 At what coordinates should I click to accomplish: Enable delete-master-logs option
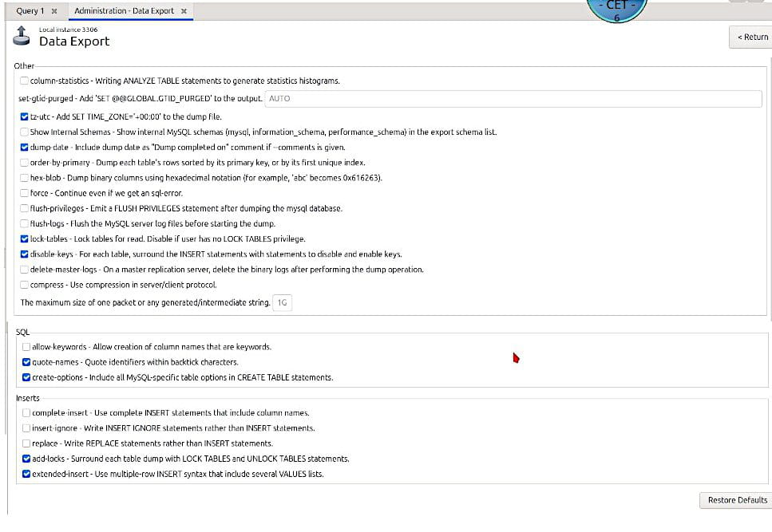point(24,270)
